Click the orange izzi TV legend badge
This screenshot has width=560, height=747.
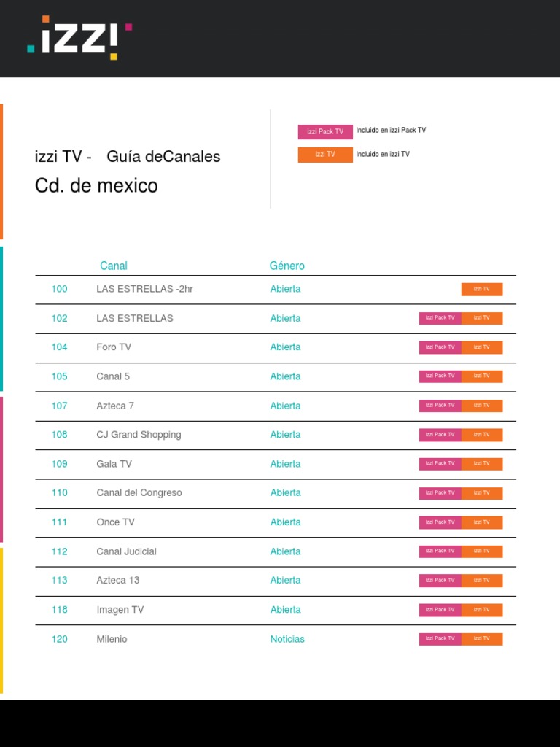[325, 155]
